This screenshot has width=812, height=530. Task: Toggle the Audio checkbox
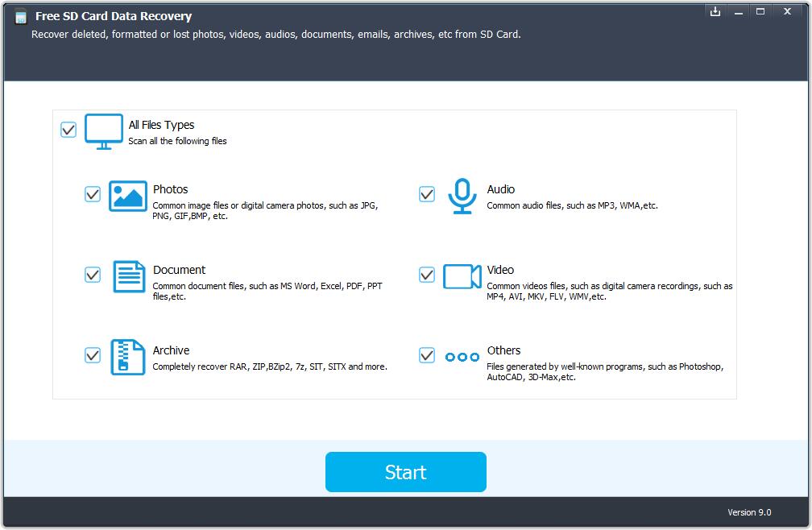[426, 194]
